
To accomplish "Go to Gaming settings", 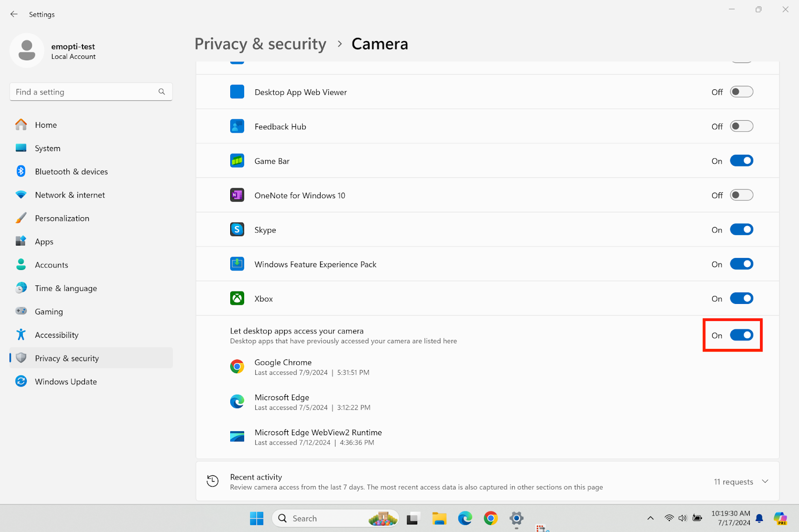I will [x=91, y=311].
